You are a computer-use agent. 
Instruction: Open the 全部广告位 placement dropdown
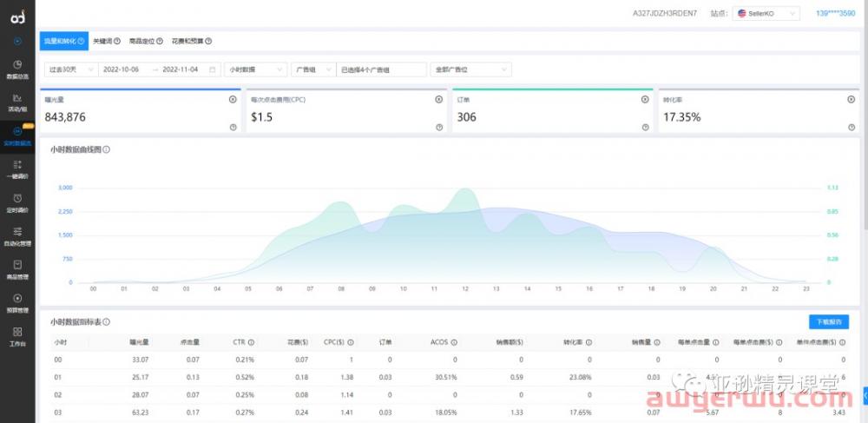pos(471,69)
